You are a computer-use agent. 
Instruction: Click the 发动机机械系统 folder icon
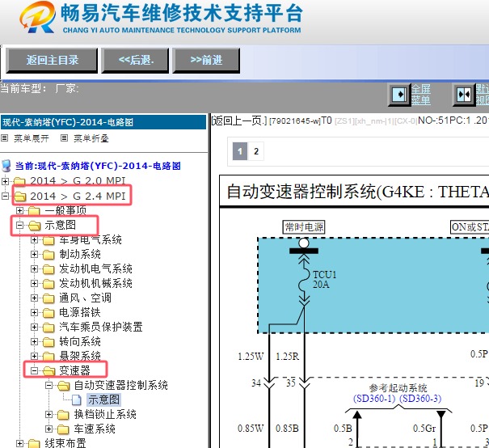click(x=48, y=284)
